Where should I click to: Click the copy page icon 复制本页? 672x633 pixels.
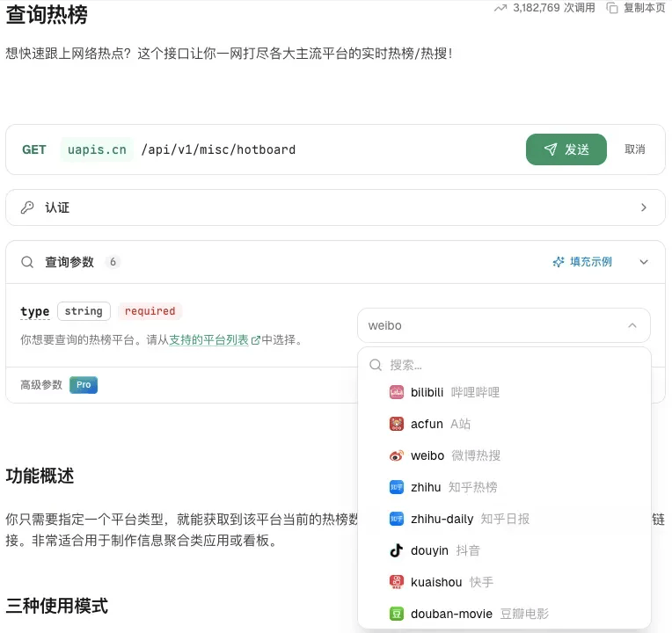tap(612, 8)
